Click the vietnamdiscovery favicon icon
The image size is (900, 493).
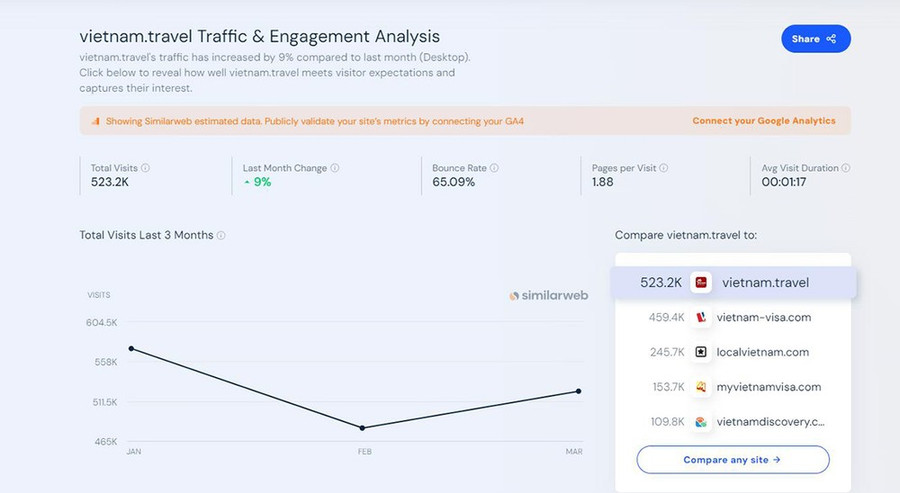701,422
